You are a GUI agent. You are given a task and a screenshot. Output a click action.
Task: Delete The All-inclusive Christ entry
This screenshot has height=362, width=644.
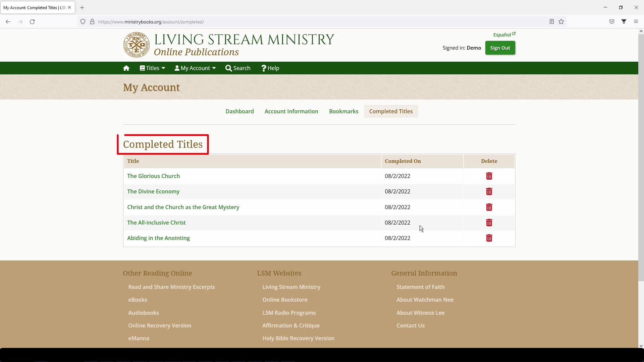489,223
